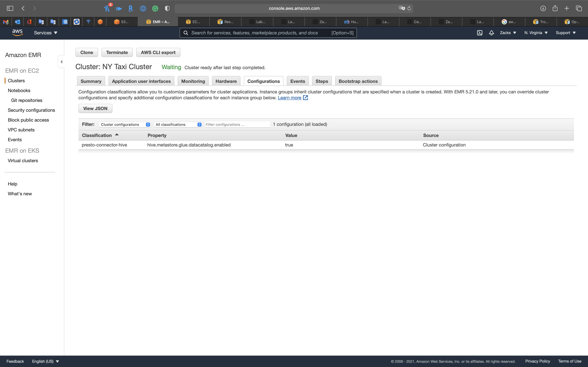
Task: Open the Safari downloads icon
Action: tap(543, 8)
